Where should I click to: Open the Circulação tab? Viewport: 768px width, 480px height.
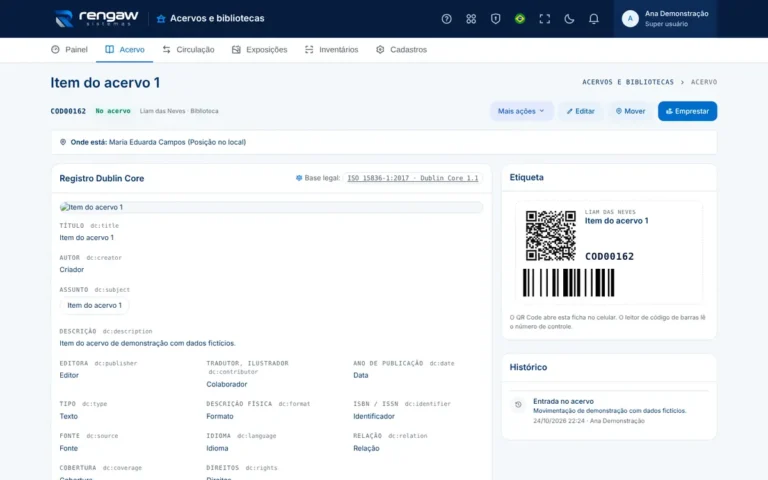pos(189,49)
